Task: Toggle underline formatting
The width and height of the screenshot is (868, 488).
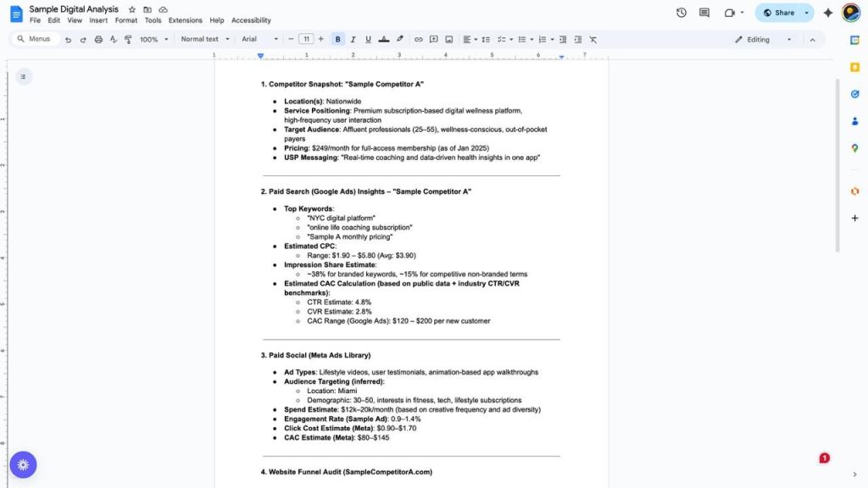Action: [x=368, y=39]
